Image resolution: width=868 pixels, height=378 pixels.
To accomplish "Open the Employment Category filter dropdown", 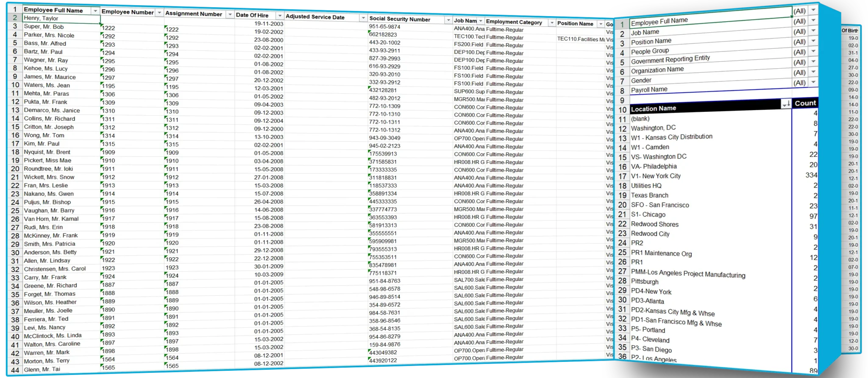I will [551, 23].
